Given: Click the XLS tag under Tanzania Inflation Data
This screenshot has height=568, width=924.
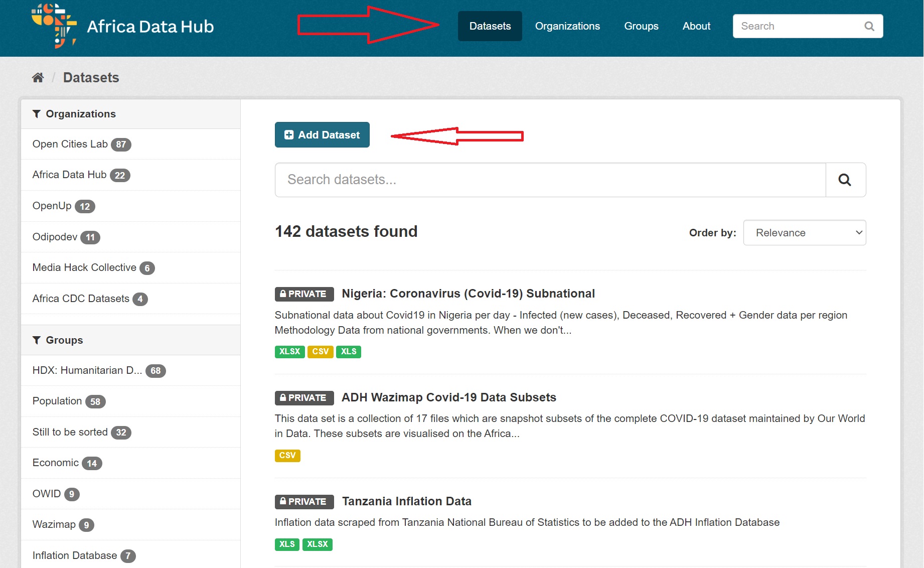Looking at the screenshot, I should (287, 544).
